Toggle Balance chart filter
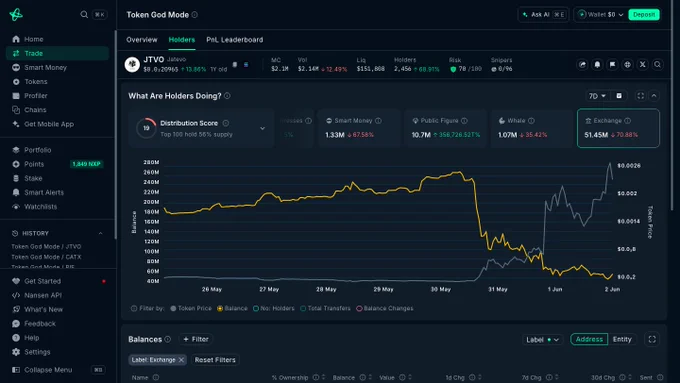The image size is (680, 383). coord(232,308)
